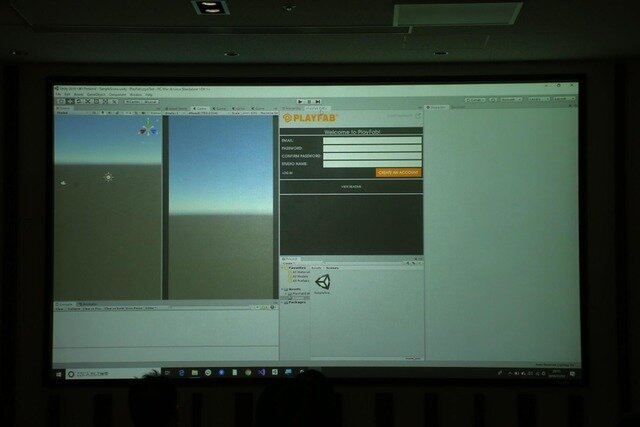The image size is (640, 427).
Task: Click the STUDIO NAME input field
Action: [372, 164]
